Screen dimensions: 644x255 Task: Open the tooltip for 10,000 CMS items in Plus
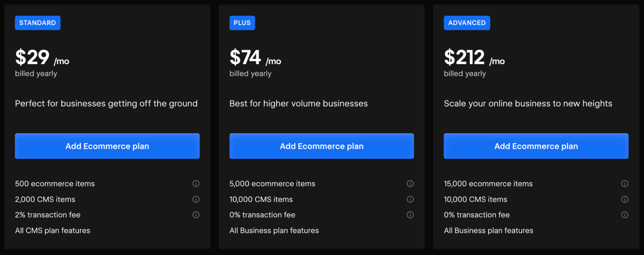click(410, 199)
